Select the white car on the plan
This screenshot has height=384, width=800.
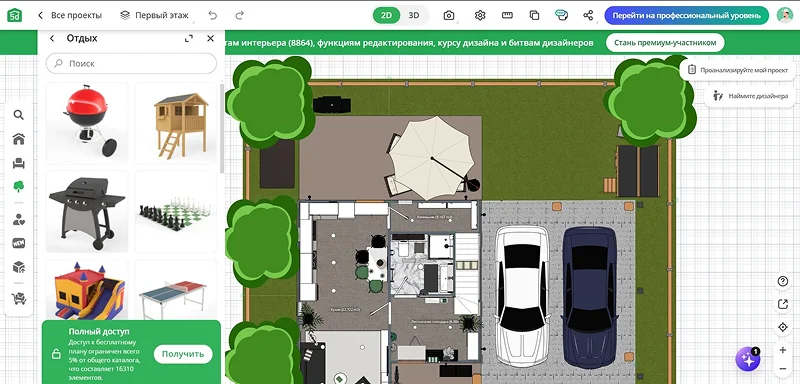pos(522,297)
